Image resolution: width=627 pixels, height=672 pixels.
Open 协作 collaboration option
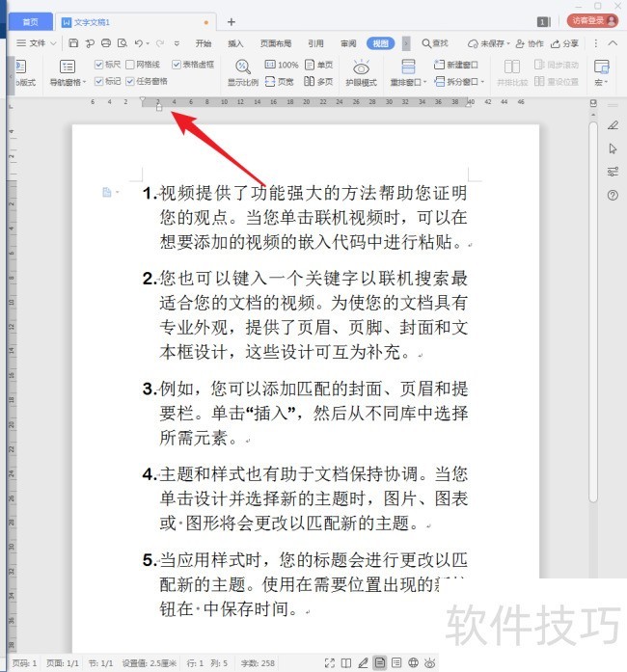(530, 43)
